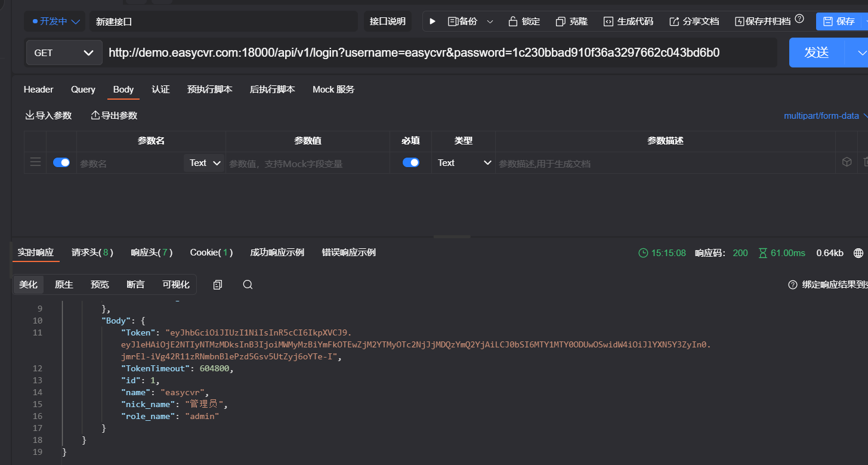Click the clock icon beside 15:15:08
Viewport: 868px width, 465px height.
pos(643,253)
